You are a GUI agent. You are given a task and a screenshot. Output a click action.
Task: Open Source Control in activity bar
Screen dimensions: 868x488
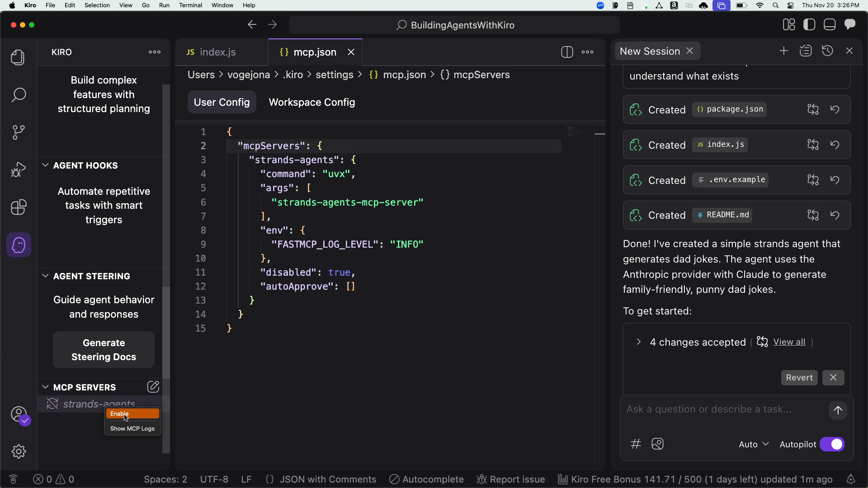coord(19,132)
